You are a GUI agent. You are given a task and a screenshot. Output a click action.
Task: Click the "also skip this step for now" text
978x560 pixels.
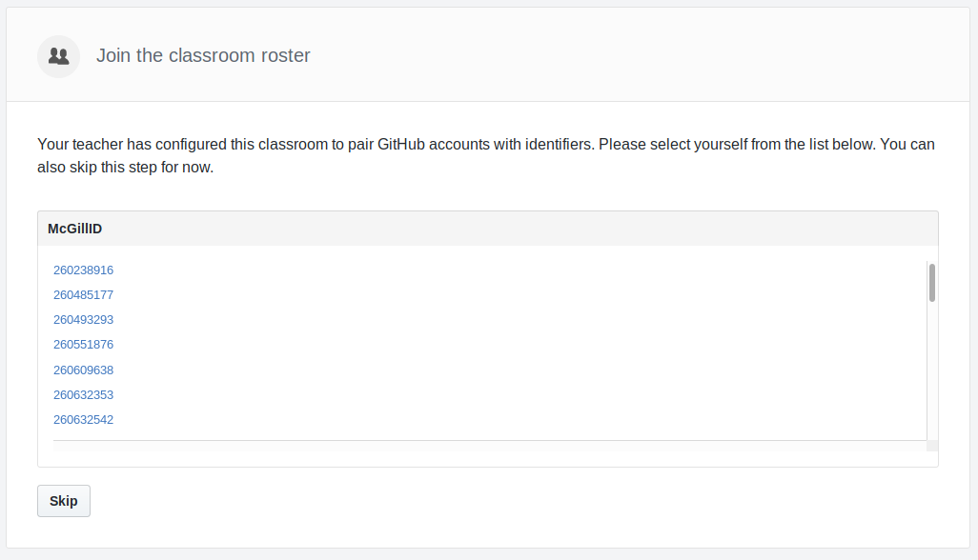point(124,168)
